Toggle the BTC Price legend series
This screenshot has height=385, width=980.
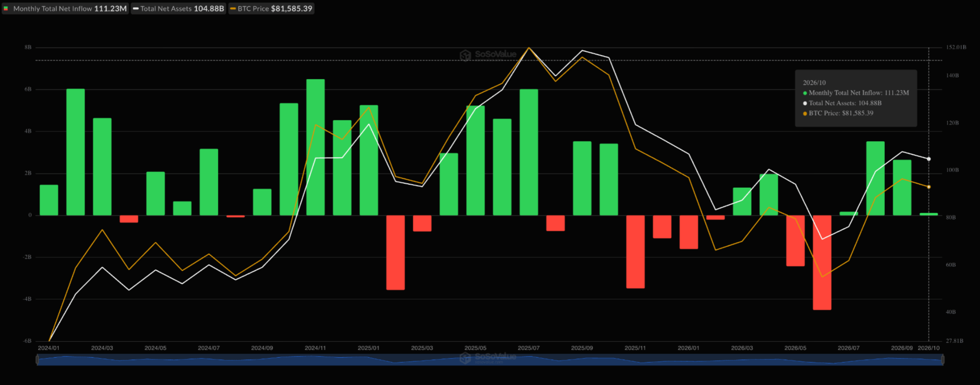pyautogui.click(x=271, y=9)
